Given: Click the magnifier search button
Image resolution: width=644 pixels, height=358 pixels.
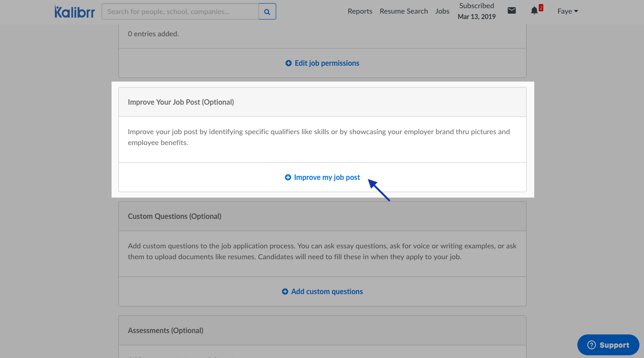Looking at the screenshot, I should (x=267, y=12).
